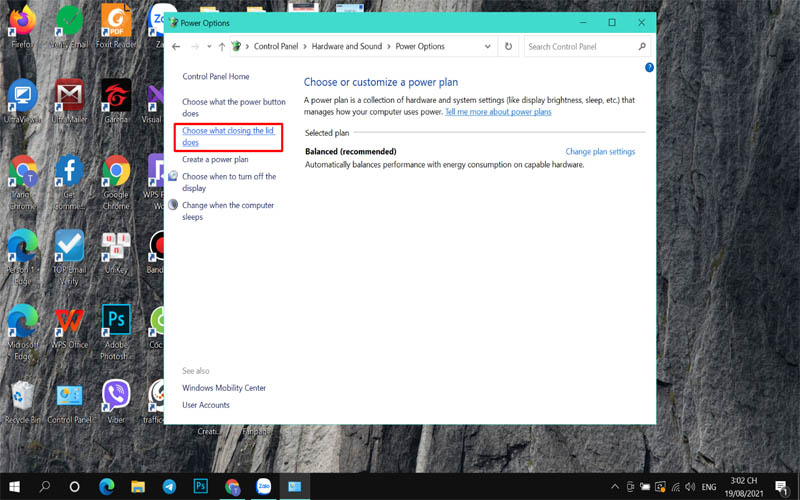Focus the Search Control Panel field

(581, 46)
